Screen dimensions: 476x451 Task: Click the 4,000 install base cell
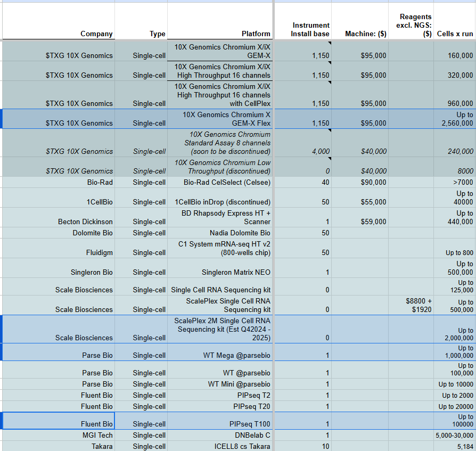[x=303, y=143]
